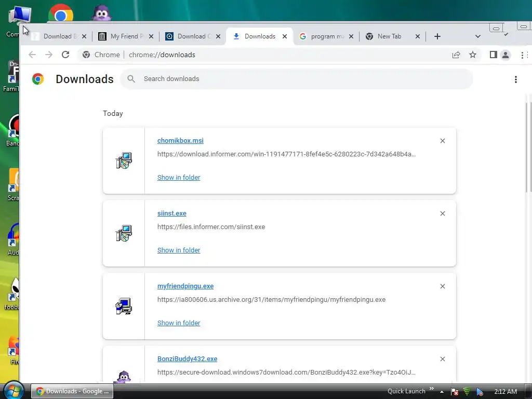Click the files.informer.com/siinst.exe URL
Screen dimensions: 532x399
[x=211, y=227]
